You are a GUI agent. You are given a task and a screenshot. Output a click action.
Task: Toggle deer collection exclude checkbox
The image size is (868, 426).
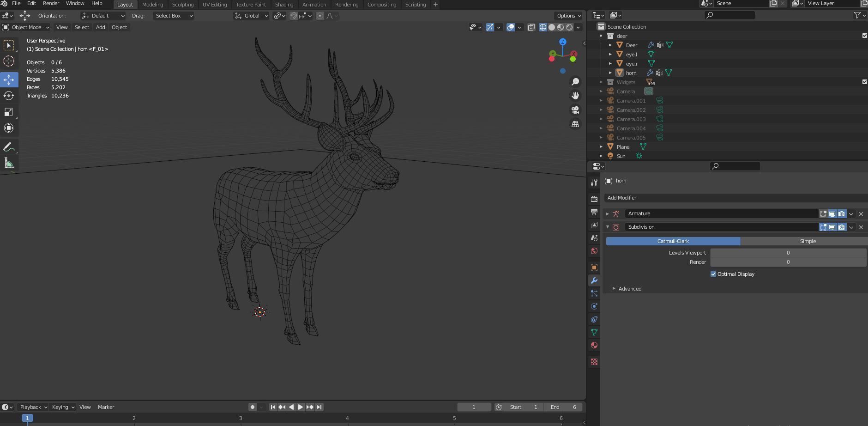pyautogui.click(x=865, y=36)
